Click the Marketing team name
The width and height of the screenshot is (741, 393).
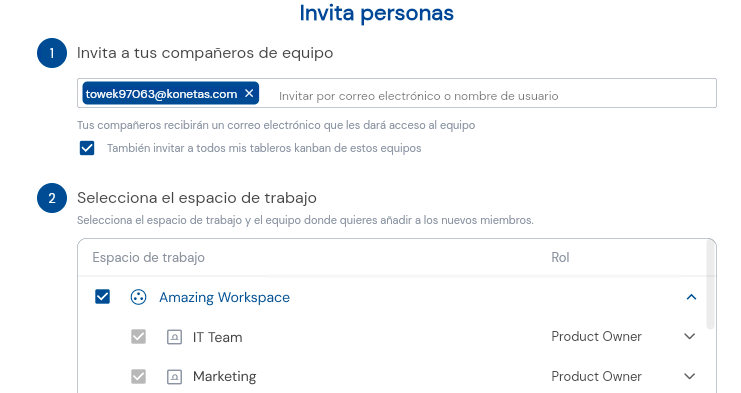[224, 376]
